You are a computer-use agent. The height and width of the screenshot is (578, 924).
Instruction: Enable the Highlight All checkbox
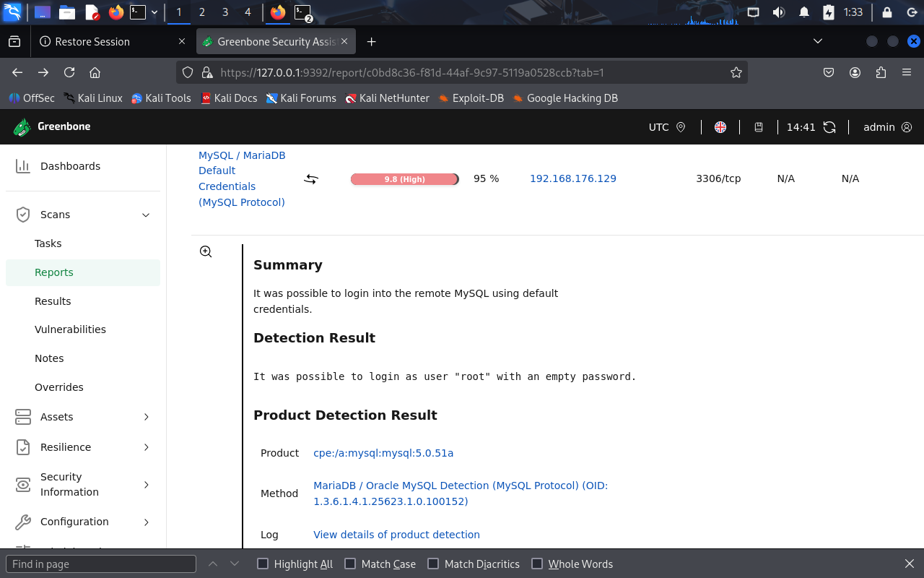[263, 564]
